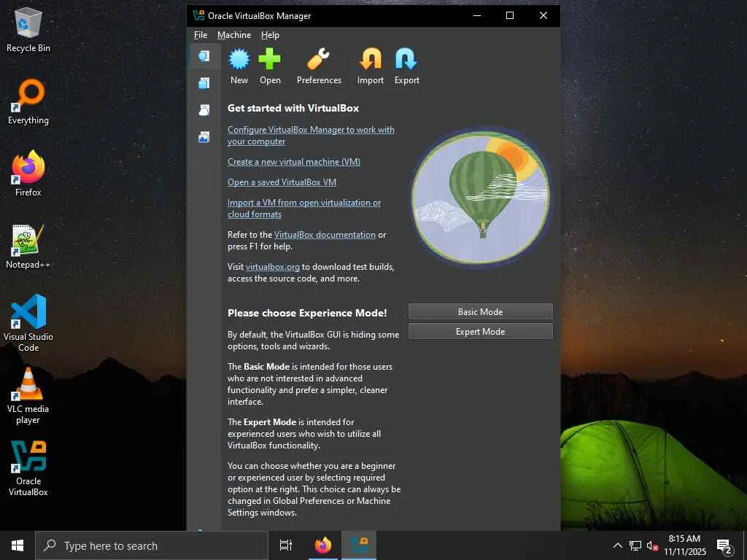Click the hot air balloon illustration
747x560 pixels.
[x=480, y=197]
